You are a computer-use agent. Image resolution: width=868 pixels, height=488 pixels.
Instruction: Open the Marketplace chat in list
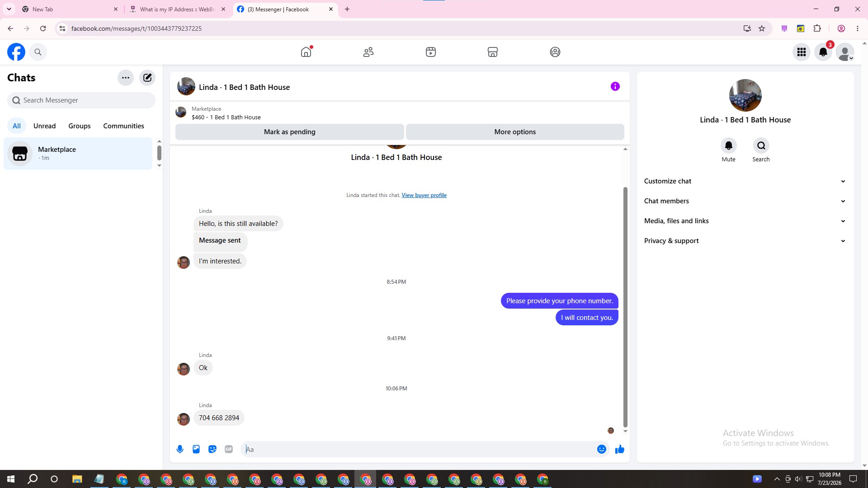point(78,154)
